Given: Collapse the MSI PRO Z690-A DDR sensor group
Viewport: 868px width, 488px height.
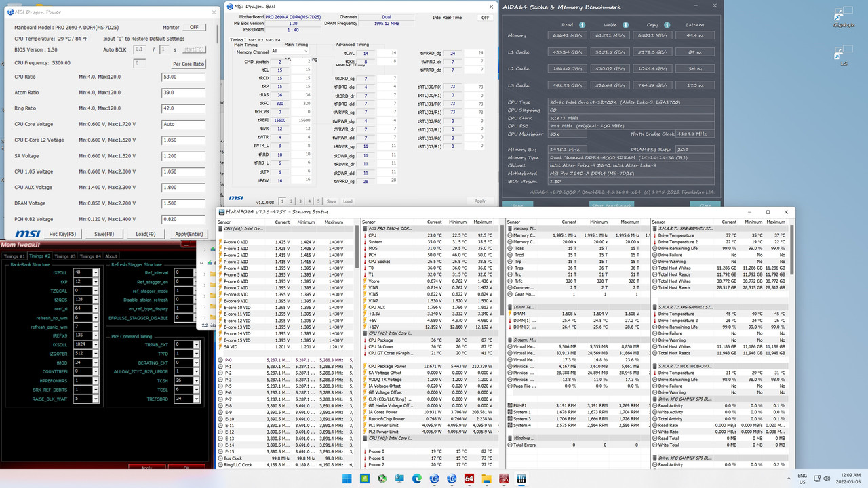Looking at the screenshot, I should pyautogui.click(x=365, y=229).
